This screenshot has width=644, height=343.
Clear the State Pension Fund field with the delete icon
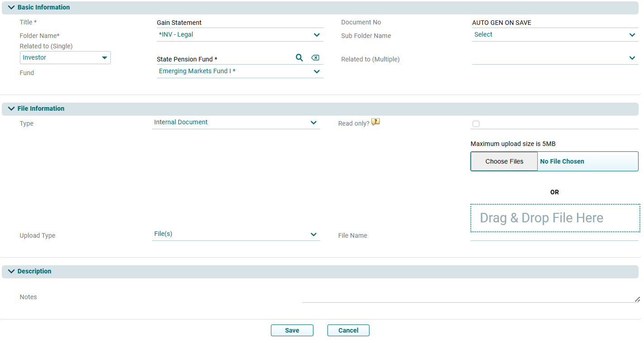pos(315,58)
